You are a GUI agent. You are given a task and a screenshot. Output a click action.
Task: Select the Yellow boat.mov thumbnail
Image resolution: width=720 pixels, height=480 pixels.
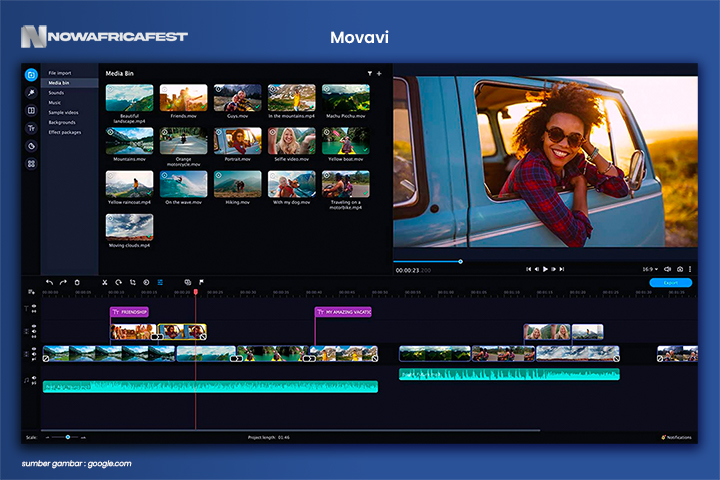pyautogui.click(x=346, y=141)
